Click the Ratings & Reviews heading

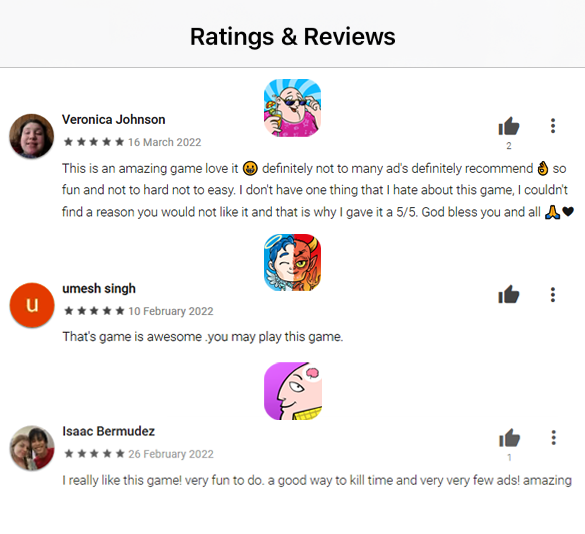point(292,37)
